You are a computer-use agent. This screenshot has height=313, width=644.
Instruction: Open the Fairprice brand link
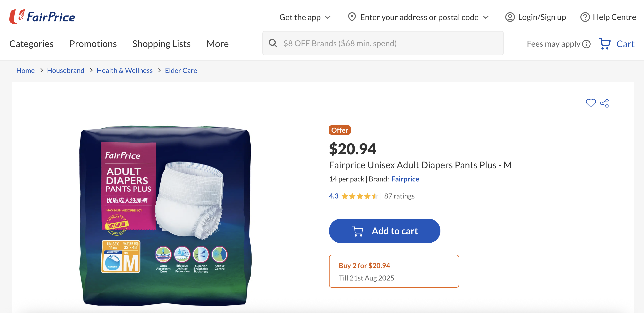coord(405,179)
